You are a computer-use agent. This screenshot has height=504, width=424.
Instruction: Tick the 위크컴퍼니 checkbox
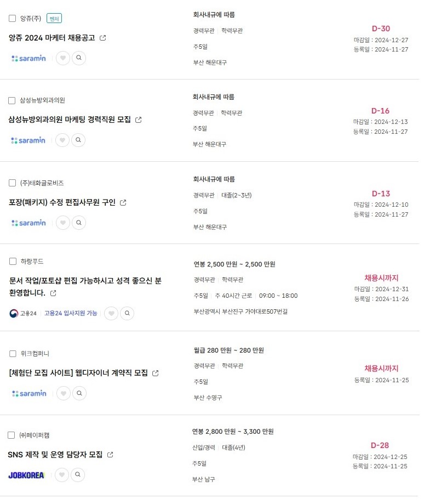tap(13, 354)
